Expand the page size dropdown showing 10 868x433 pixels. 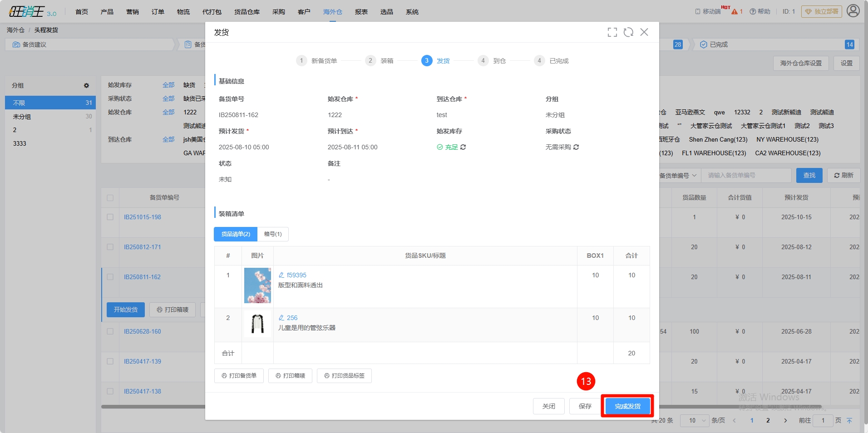(x=694, y=420)
